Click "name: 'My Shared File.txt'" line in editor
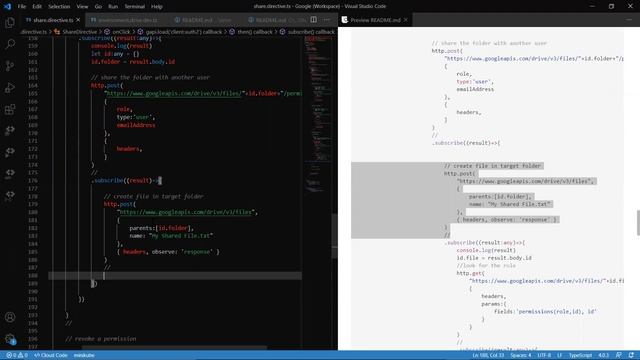 click(x=171, y=236)
